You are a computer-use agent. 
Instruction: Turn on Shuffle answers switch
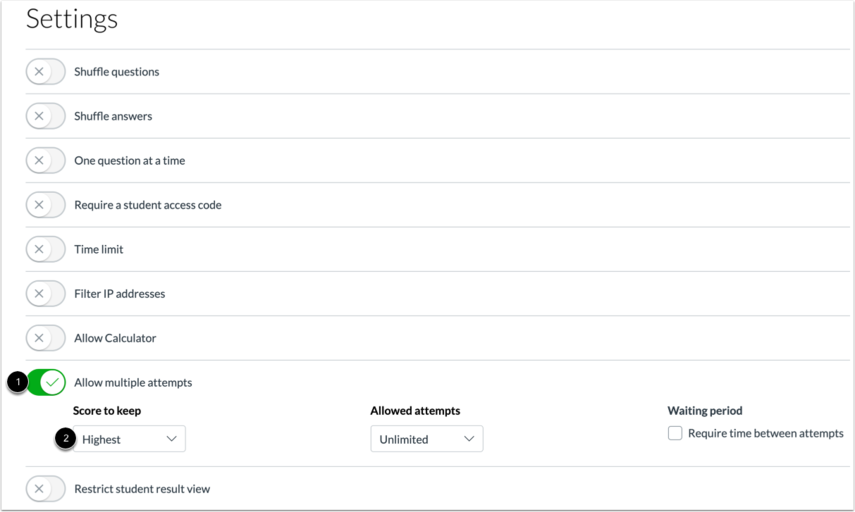tap(46, 116)
